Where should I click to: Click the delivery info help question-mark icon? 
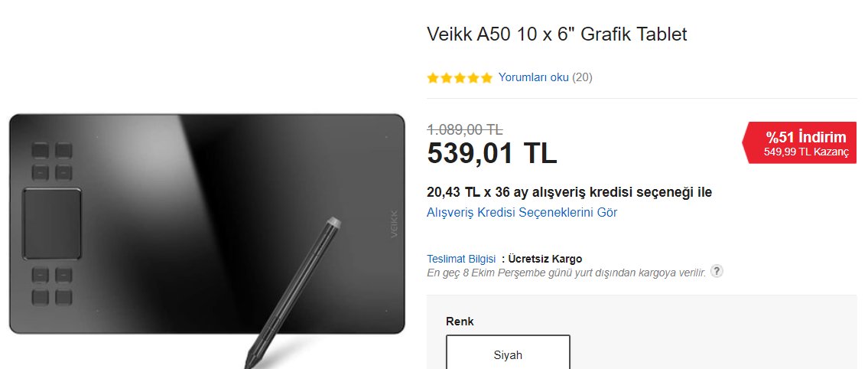[x=717, y=272]
